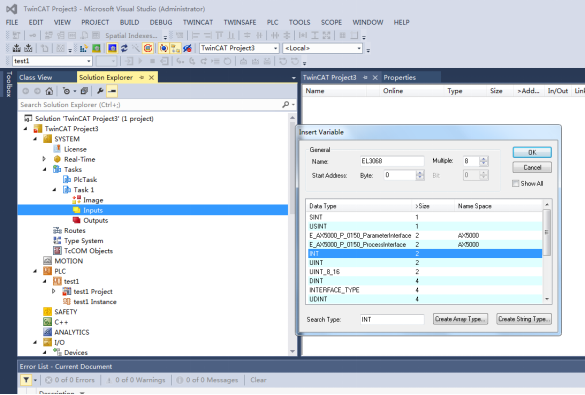Image resolution: width=585 pixels, height=395 pixels.
Task: Click the green Restart TwinCAT Run Mode icon
Action: (x=96, y=48)
